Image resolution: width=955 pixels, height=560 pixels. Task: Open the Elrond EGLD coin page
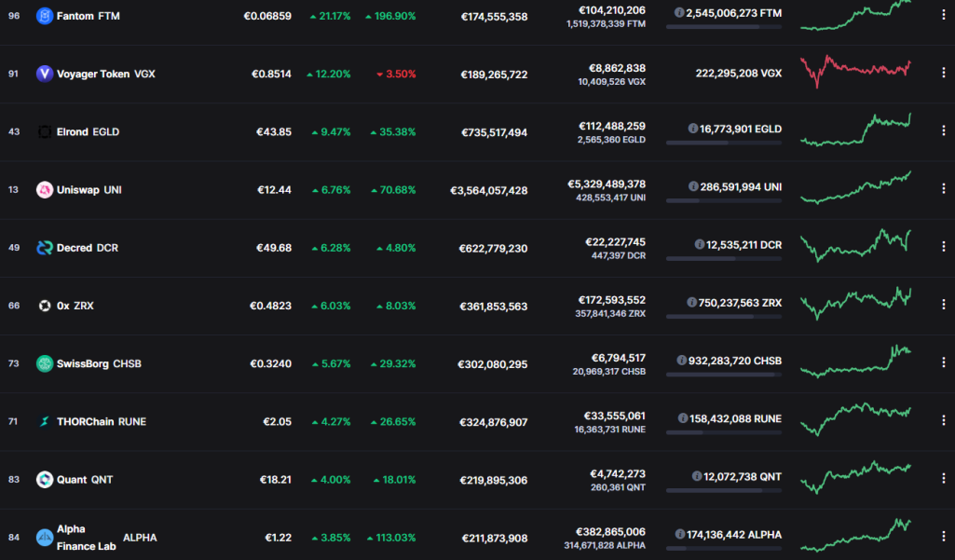(x=88, y=131)
